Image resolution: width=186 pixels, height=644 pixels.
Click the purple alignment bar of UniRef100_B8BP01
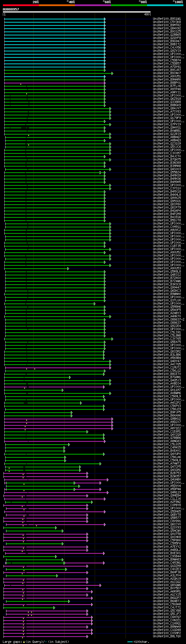[55, 83]
